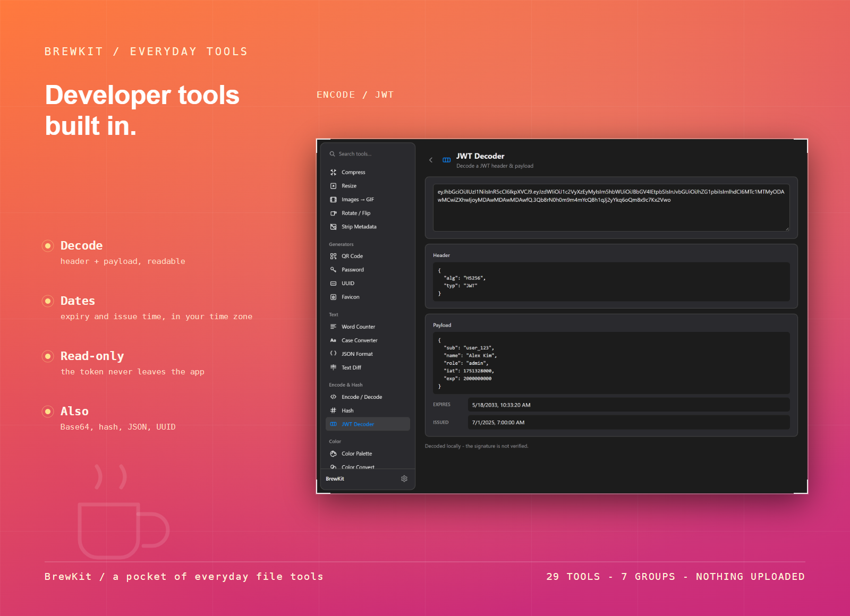Click the Case Converter Aa icon

click(333, 340)
